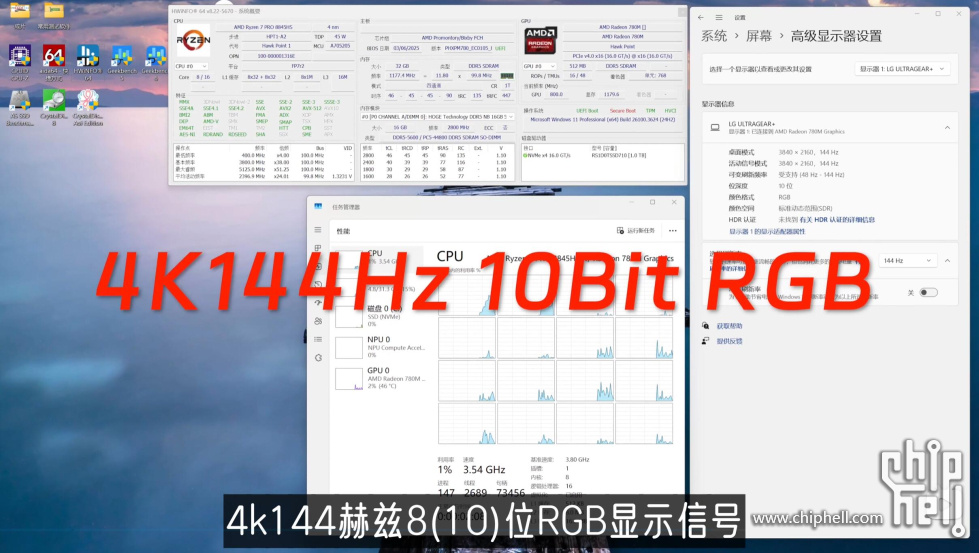Screen dimensions: 979x553
Task: Open the display selector LG ULTRAGEAR+ dropdown
Action: pyautogui.click(x=902, y=69)
